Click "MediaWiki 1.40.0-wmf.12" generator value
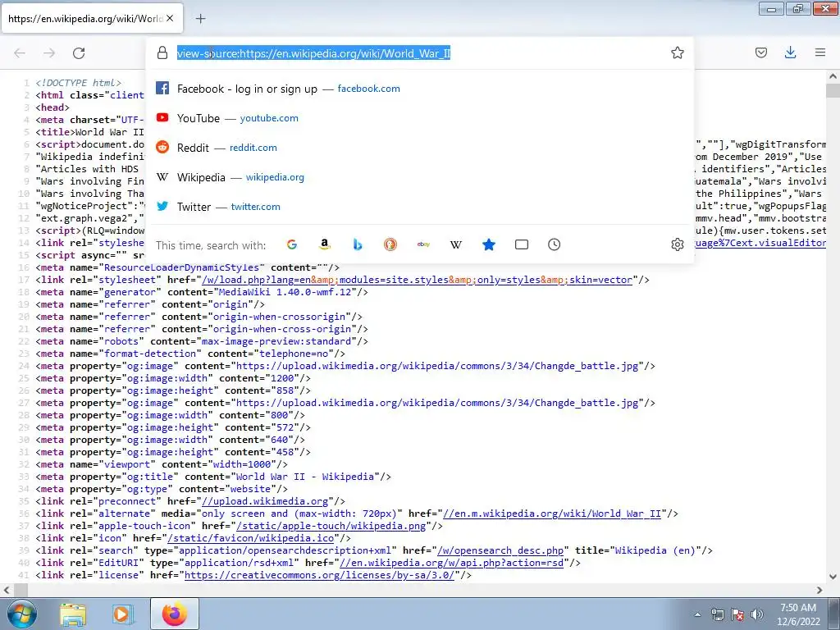Viewport: 840px width, 630px height. (285, 292)
